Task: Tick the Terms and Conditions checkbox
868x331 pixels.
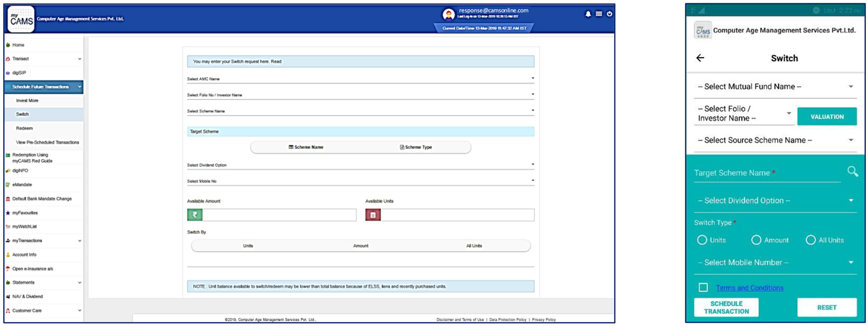Action: click(703, 288)
